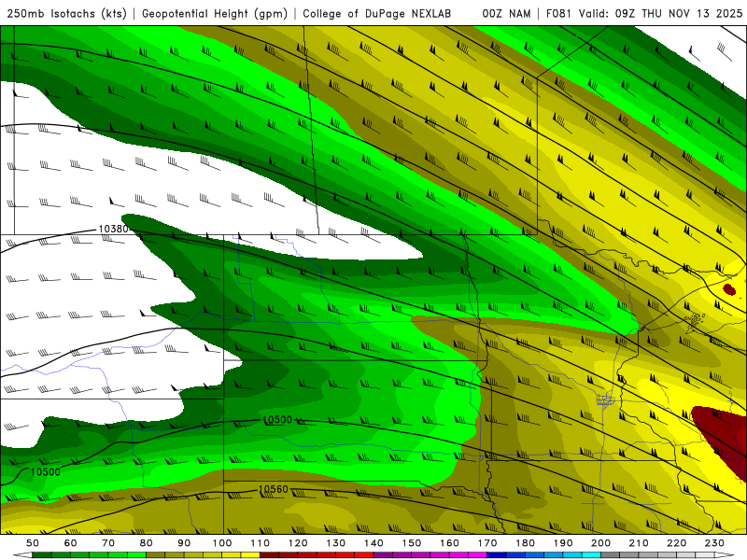The width and height of the screenshot is (747, 560).
Task: Click the 230 value on the color scale
Action: [x=715, y=543]
